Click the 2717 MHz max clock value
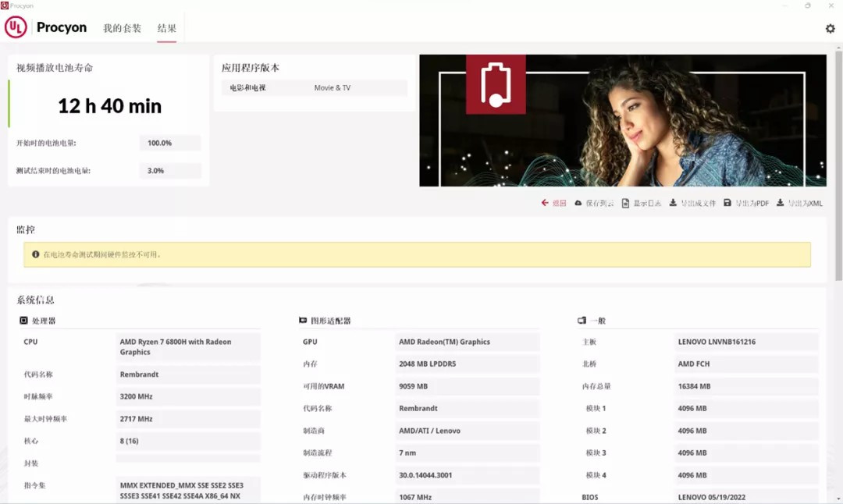The height and width of the screenshot is (504, 843). click(188, 418)
